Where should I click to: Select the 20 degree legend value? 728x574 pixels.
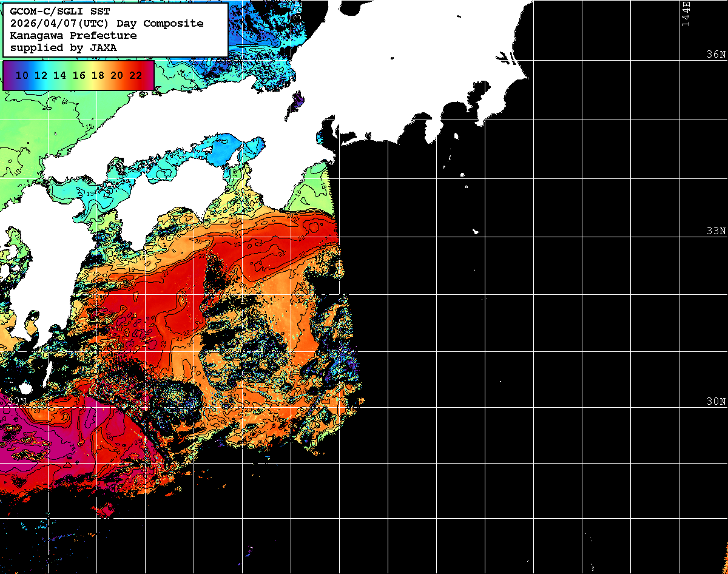[x=117, y=75]
